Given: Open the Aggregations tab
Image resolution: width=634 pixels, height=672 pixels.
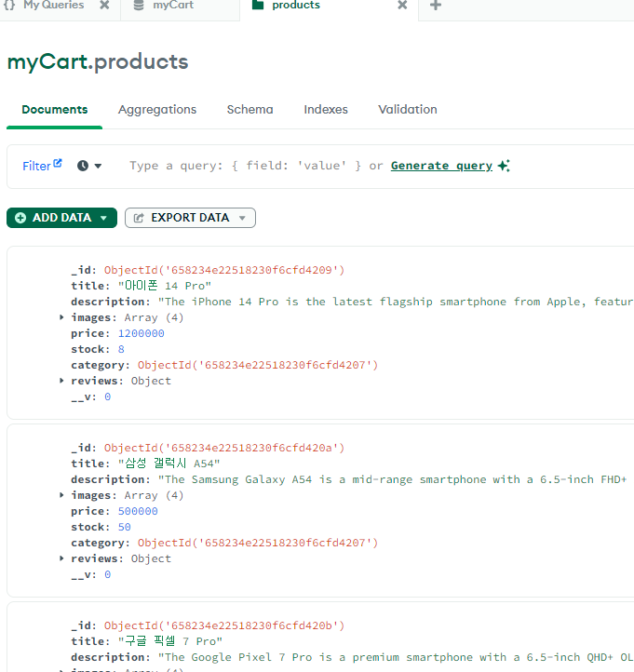Looking at the screenshot, I should point(157,110).
